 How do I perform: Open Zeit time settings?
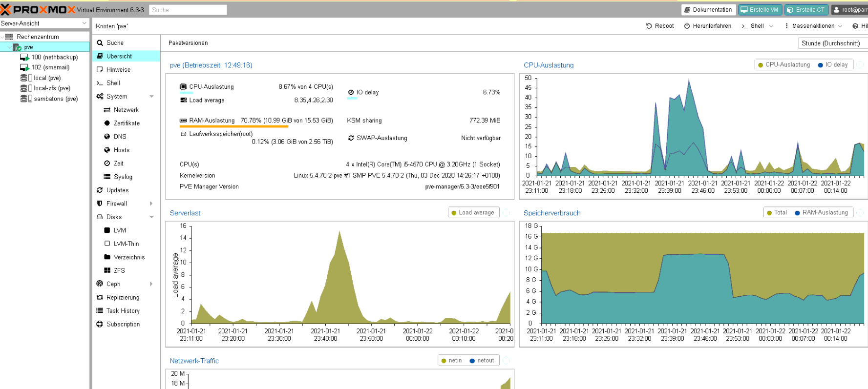pyautogui.click(x=127, y=164)
